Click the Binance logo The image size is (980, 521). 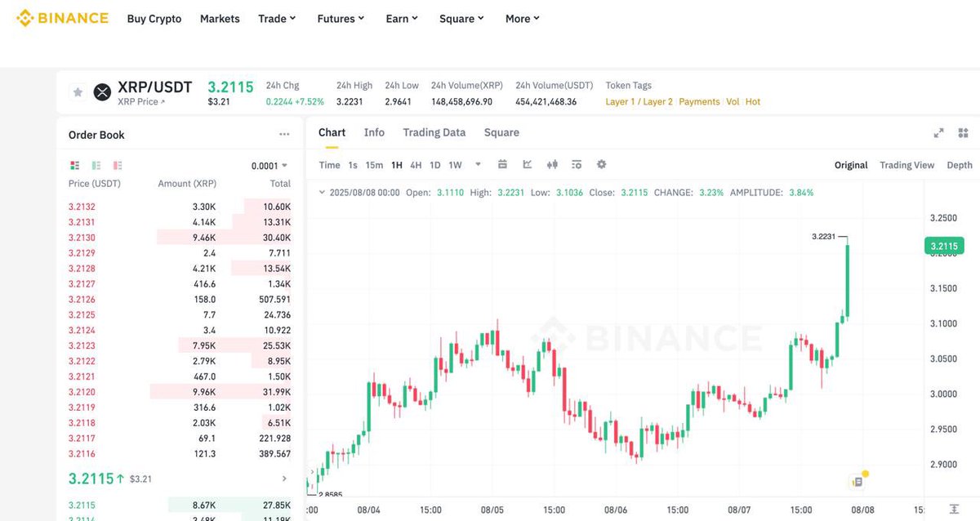(x=62, y=17)
